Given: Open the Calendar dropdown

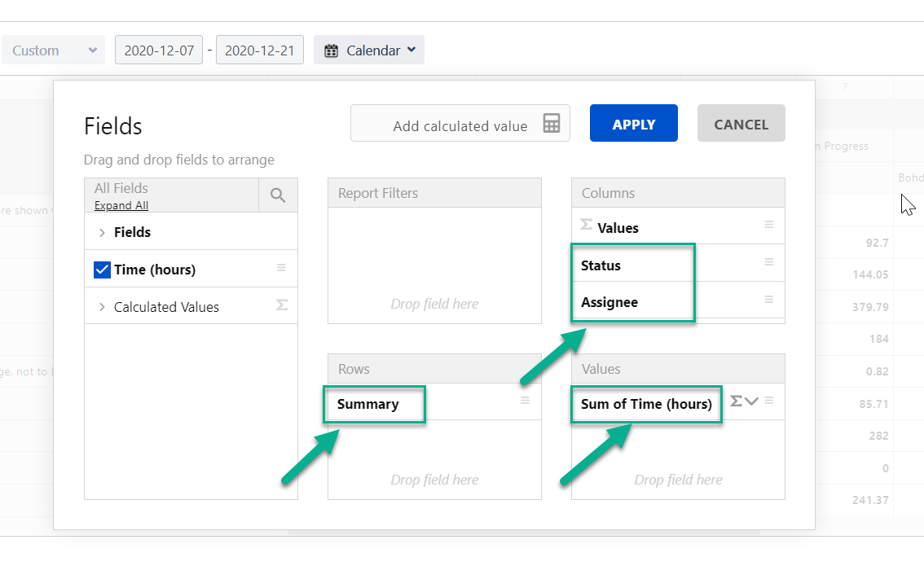Looking at the screenshot, I should 370,50.
